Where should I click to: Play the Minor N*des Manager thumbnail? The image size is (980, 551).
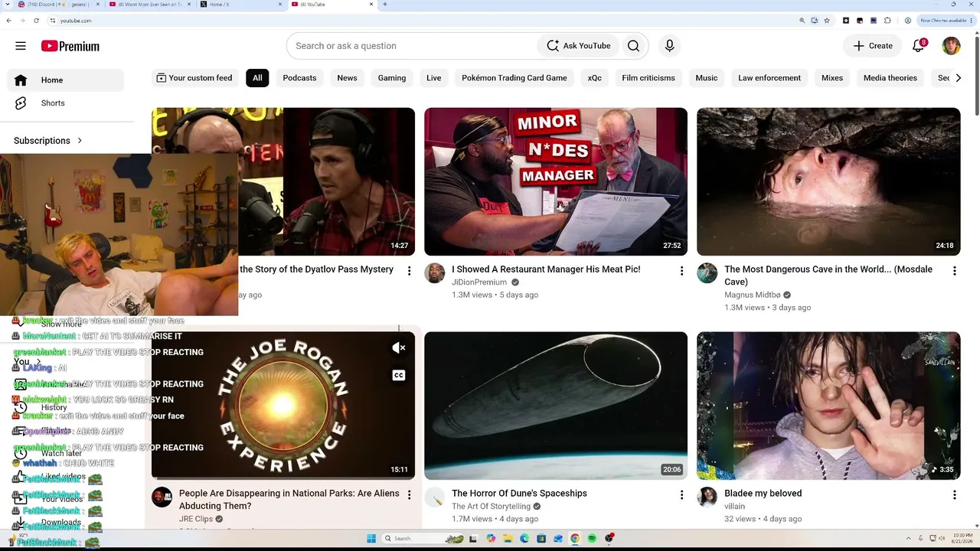pyautogui.click(x=556, y=181)
